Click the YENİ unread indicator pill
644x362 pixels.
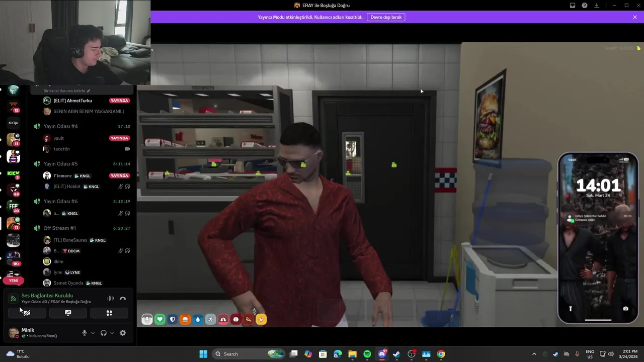pos(13,281)
